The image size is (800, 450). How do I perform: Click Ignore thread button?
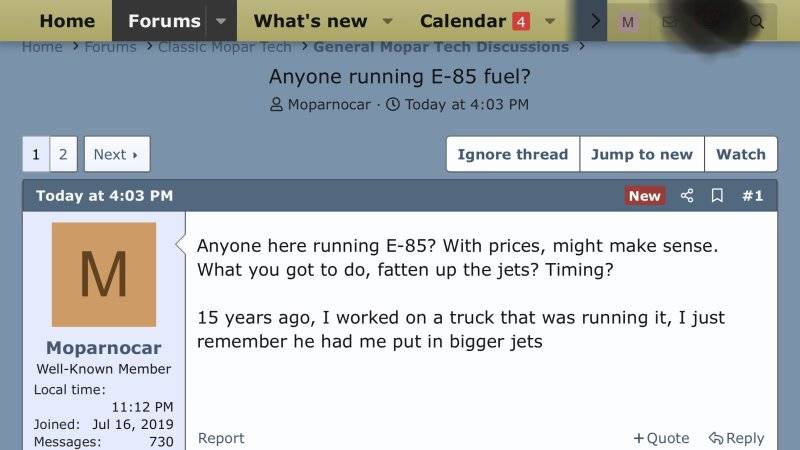pos(513,154)
